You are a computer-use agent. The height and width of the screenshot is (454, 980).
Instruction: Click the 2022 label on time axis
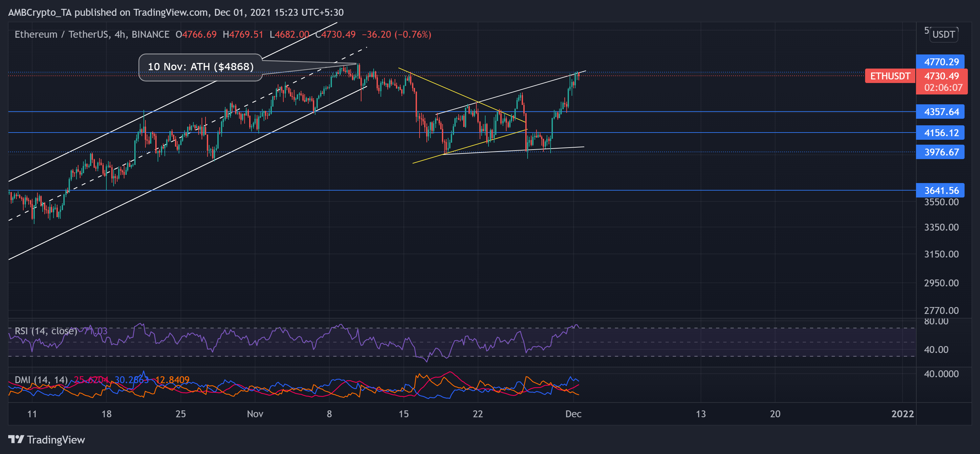click(903, 414)
